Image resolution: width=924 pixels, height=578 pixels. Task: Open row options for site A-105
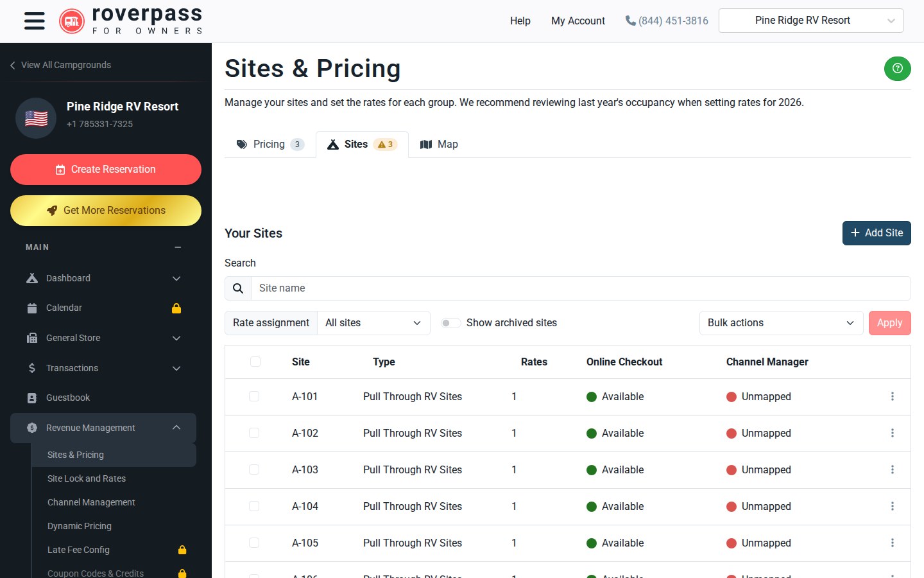pos(892,543)
